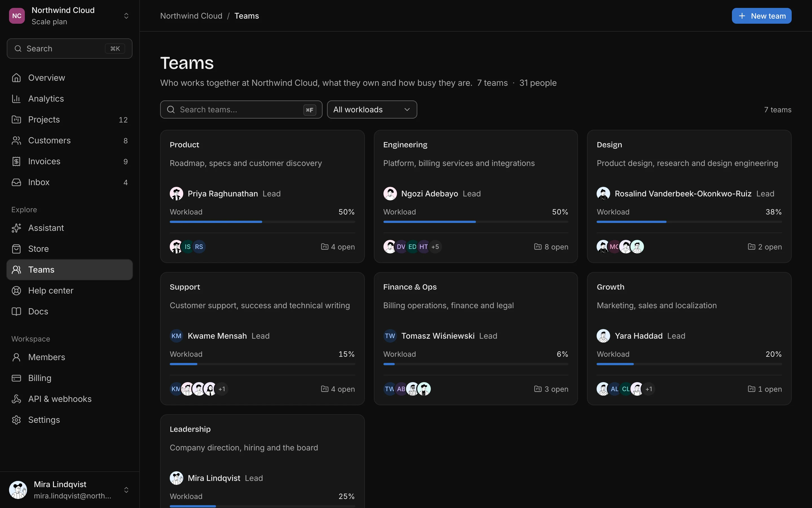This screenshot has height=508, width=812.
Task: Expand the Northwind Cloud workspace switcher
Action: click(126, 16)
